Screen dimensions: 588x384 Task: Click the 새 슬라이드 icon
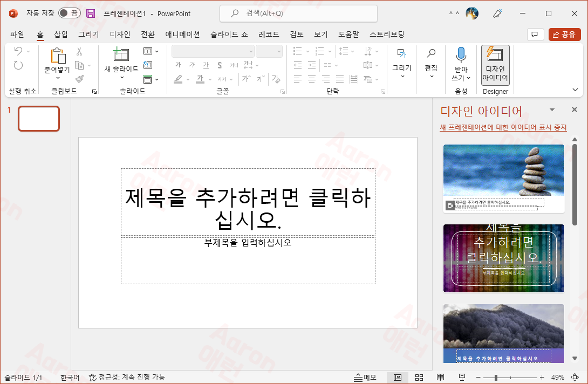point(121,55)
